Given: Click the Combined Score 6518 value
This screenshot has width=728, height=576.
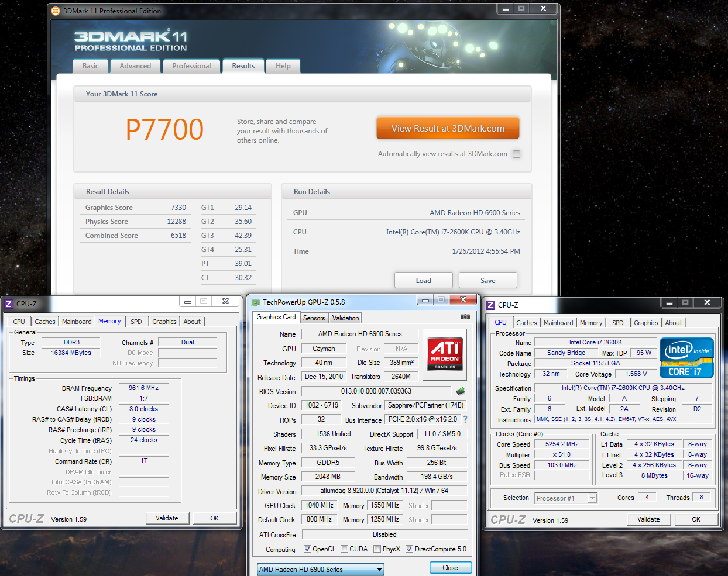Looking at the screenshot, I should 178,236.
